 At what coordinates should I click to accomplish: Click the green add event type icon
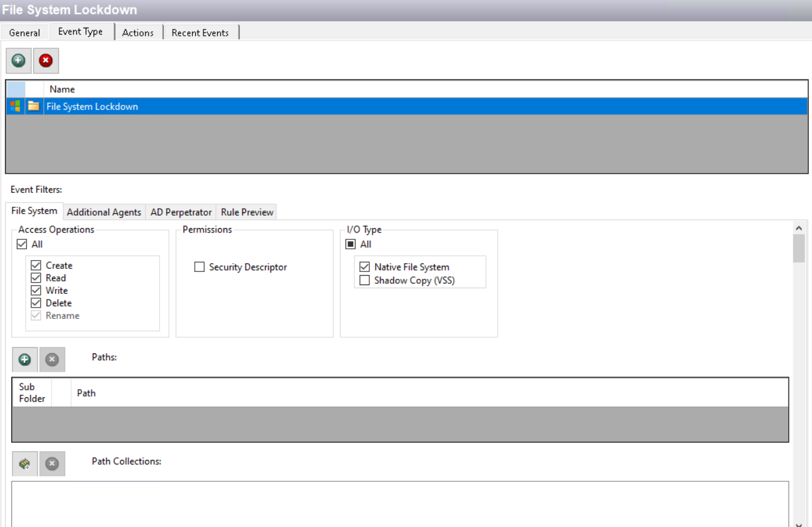tap(19, 61)
